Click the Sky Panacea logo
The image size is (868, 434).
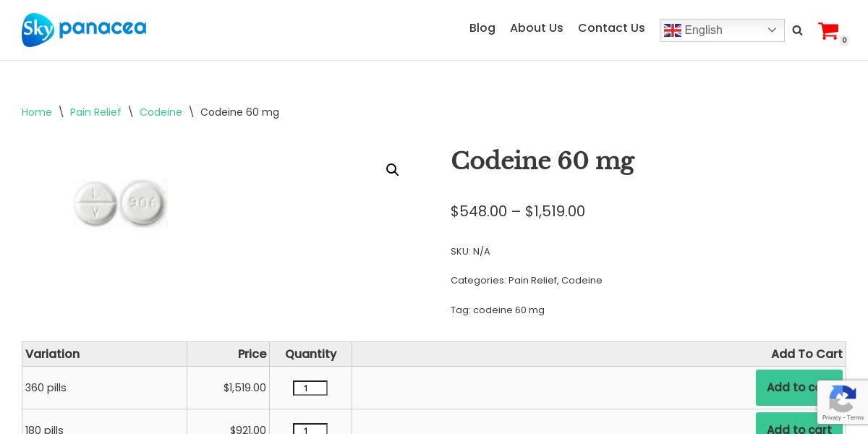[84, 30]
